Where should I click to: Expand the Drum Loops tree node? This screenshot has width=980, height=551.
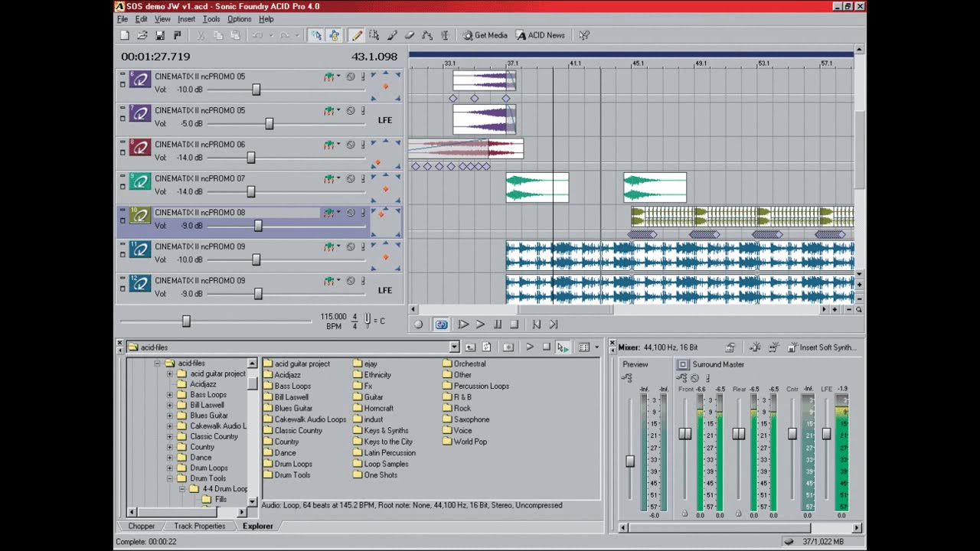(x=169, y=468)
